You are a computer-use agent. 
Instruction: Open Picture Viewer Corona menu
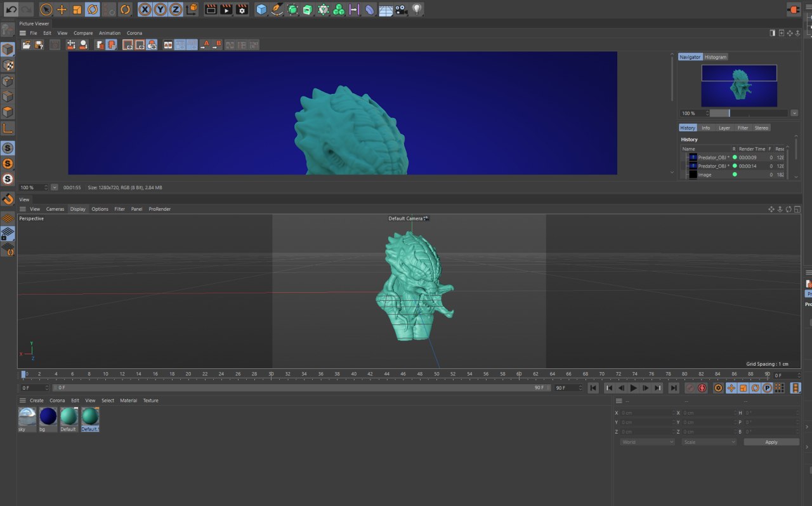click(x=134, y=33)
